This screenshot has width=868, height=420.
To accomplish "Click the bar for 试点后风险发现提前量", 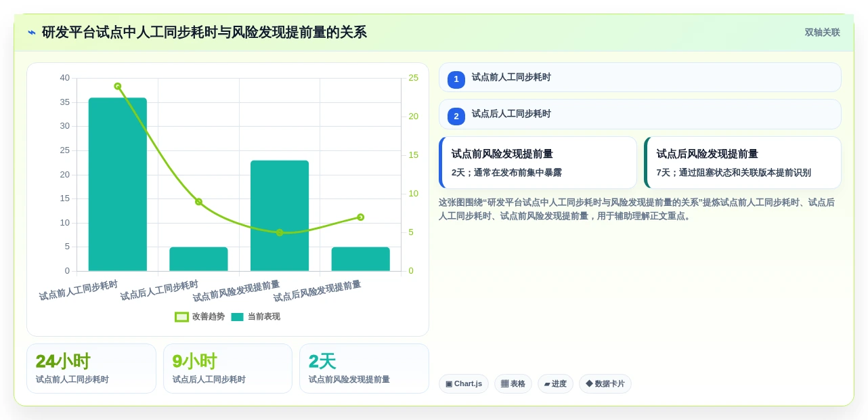I will 361,259.
